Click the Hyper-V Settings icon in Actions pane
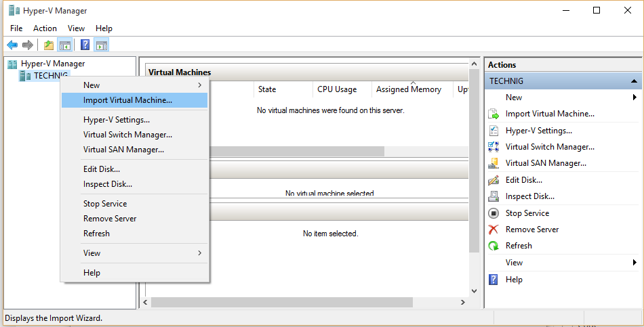The width and height of the screenshot is (644, 327). point(494,131)
